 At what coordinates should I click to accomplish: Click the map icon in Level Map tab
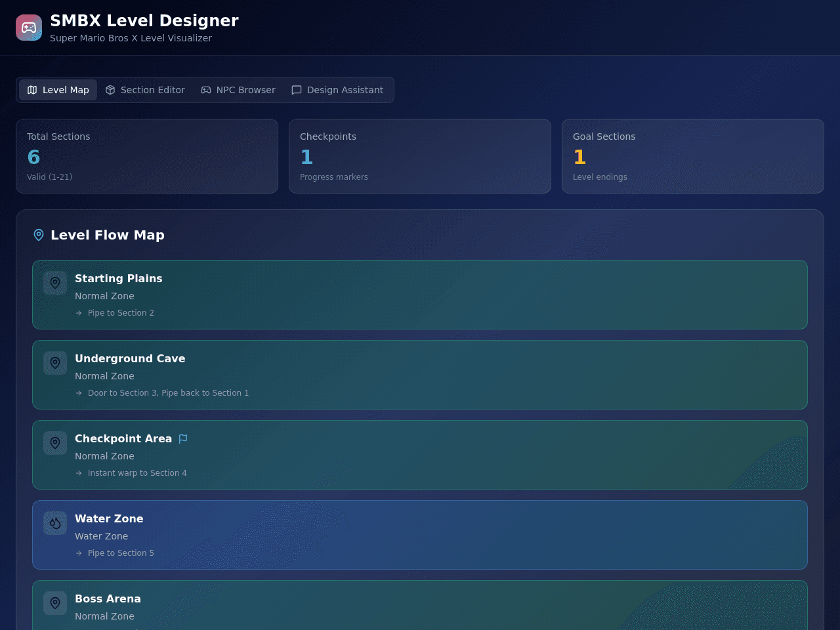pyautogui.click(x=32, y=90)
